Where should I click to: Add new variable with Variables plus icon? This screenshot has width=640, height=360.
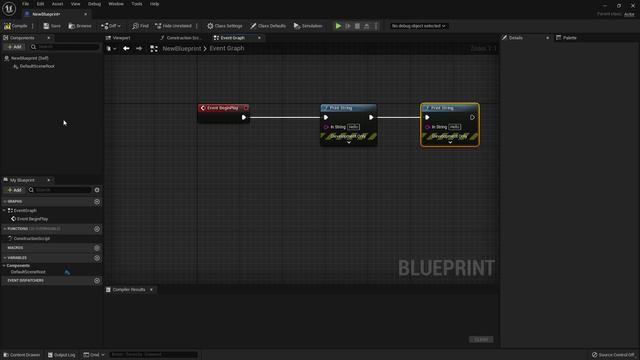[97, 258]
